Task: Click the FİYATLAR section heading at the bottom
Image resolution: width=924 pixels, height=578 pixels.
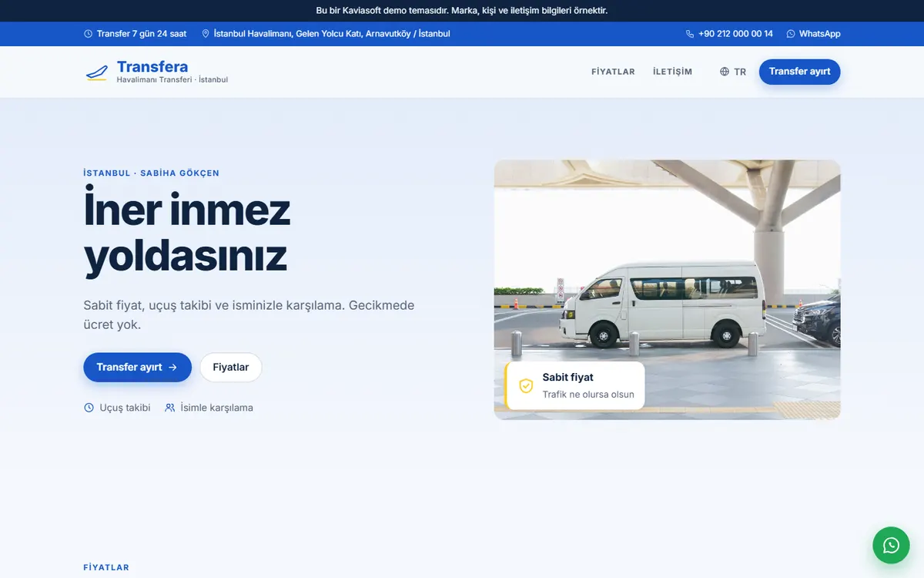Action: (x=106, y=568)
